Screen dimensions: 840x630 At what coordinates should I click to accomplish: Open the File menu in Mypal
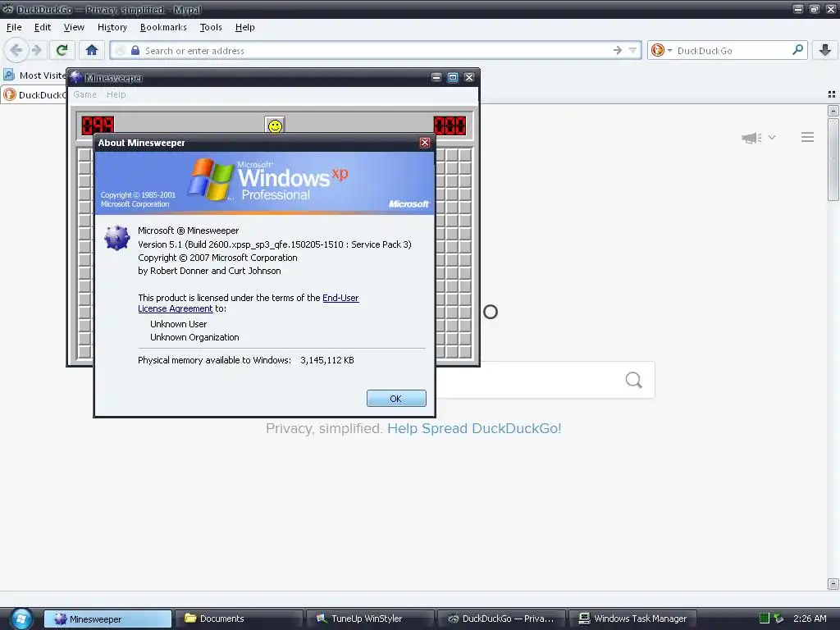coord(14,27)
